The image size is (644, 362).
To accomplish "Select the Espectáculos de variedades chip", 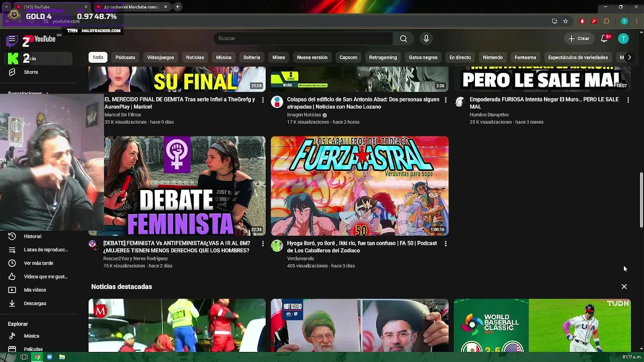I will coord(578,57).
